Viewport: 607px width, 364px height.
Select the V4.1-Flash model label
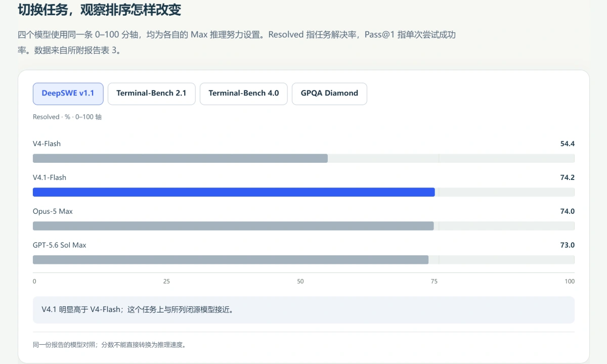(50, 177)
